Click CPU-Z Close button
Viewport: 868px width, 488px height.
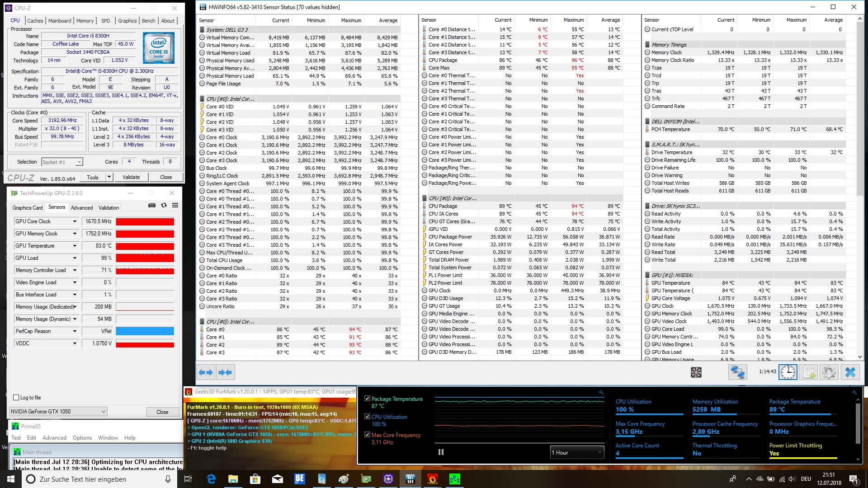coord(166,177)
